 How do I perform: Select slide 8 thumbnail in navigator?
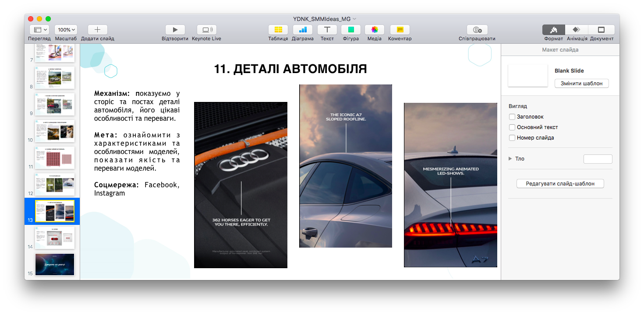click(x=55, y=77)
